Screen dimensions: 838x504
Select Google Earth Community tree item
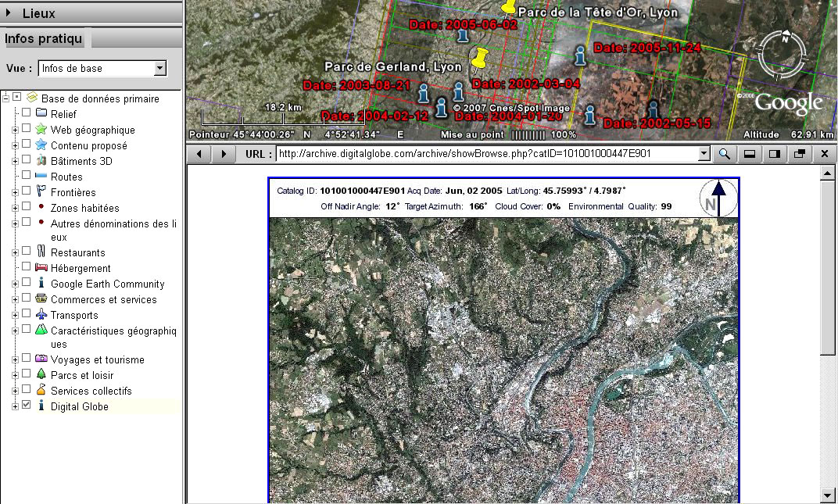(107, 284)
